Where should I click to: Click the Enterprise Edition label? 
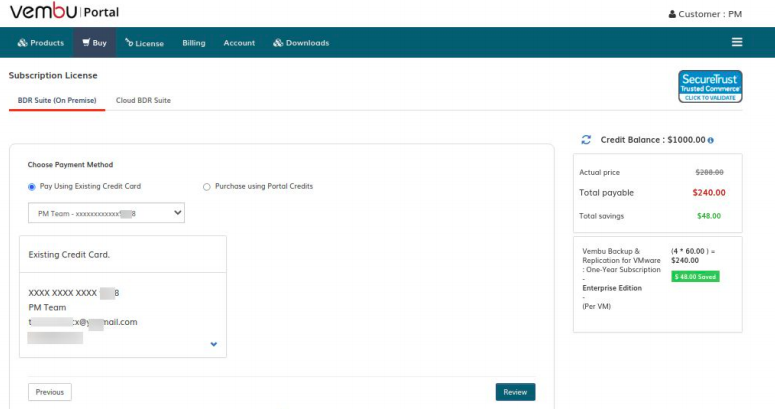[612, 288]
